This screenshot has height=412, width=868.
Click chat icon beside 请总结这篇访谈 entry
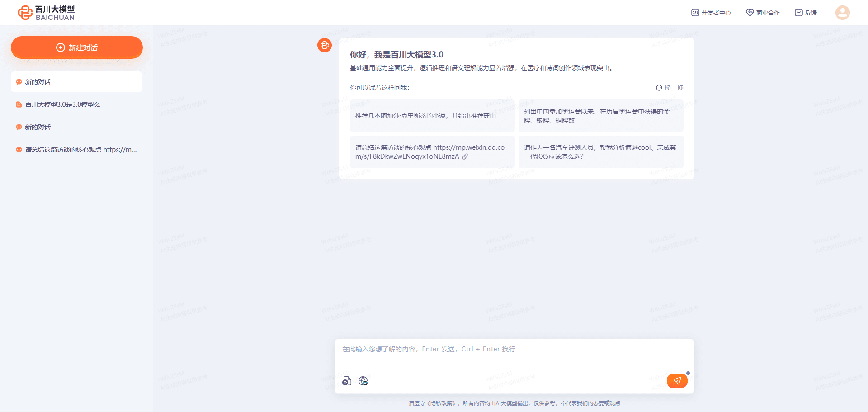coord(19,150)
